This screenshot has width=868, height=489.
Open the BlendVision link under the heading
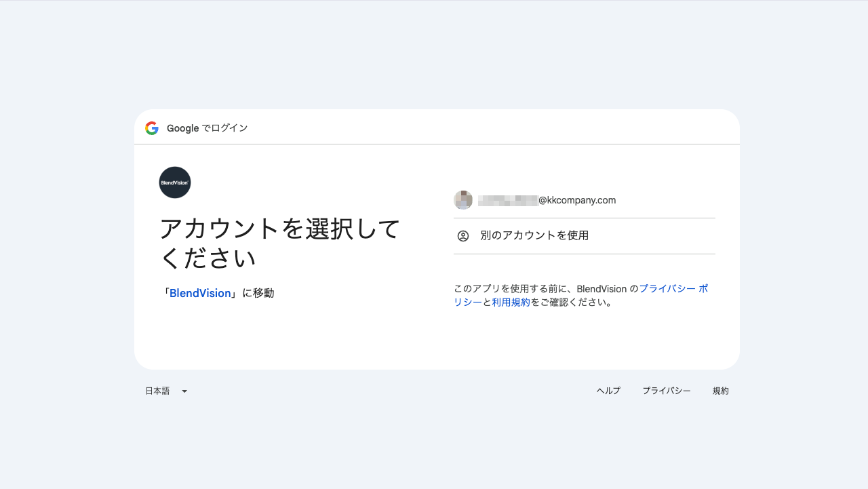(x=200, y=293)
